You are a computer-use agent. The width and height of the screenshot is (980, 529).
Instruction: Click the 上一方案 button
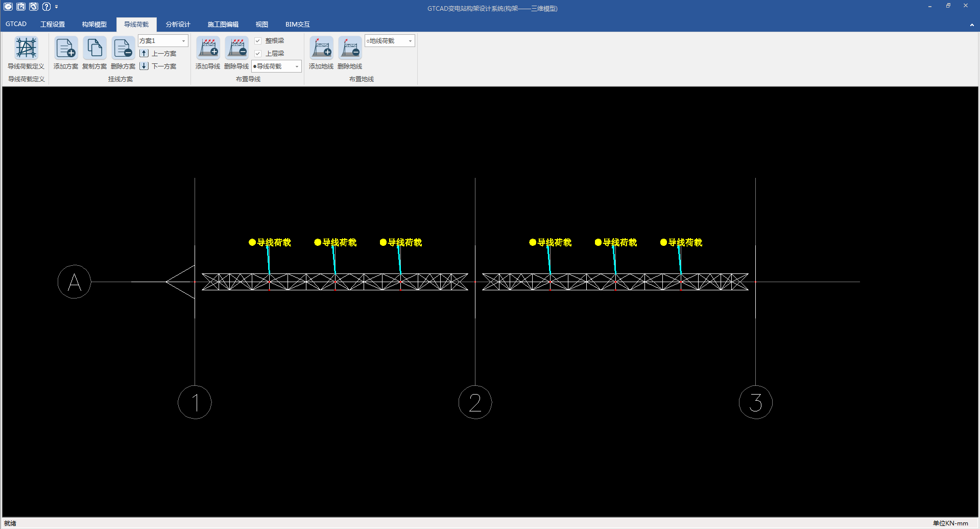click(x=158, y=54)
